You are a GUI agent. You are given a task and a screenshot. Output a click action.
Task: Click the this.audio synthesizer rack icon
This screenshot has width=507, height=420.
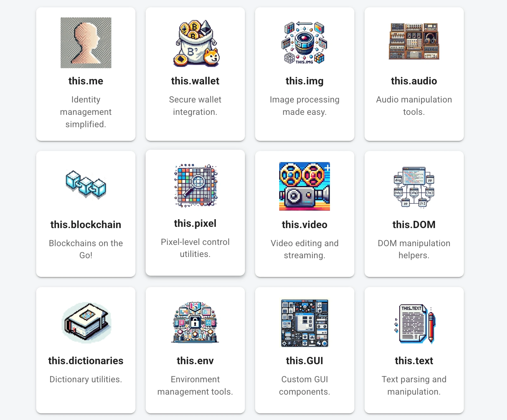[414, 42]
